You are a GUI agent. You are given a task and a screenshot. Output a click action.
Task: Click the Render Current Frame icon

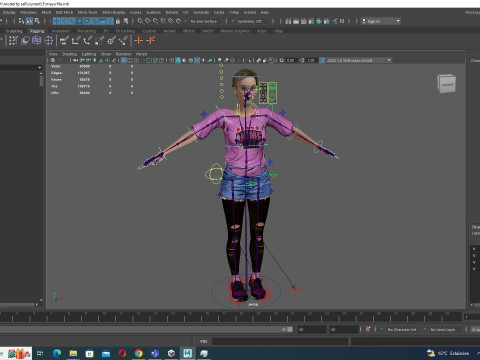(296, 21)
